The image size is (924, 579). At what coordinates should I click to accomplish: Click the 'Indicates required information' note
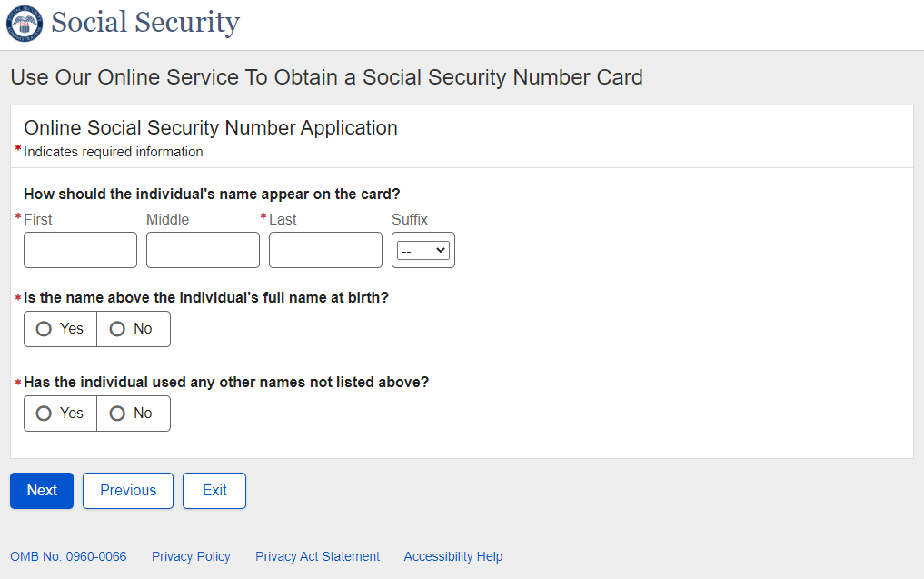114,152
